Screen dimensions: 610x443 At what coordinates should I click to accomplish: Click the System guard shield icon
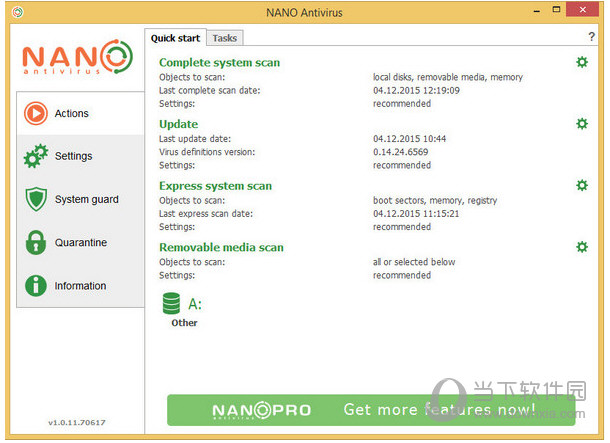click(x=36, y=199)
